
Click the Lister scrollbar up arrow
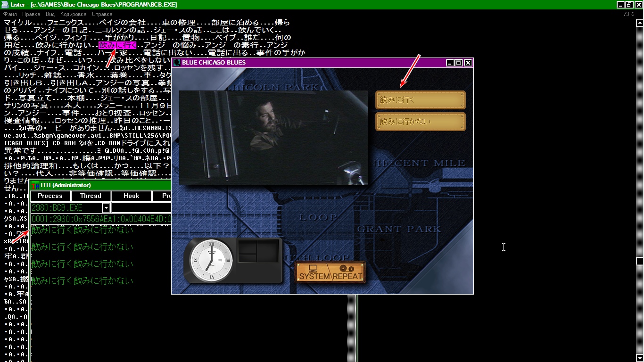(x=640, y=22)
